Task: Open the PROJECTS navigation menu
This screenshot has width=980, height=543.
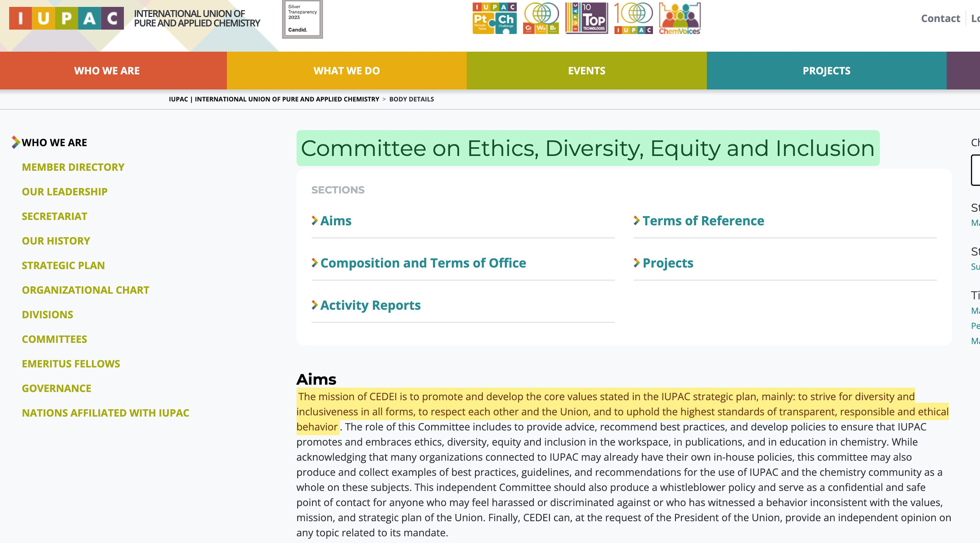Action: tap(826, 71)
